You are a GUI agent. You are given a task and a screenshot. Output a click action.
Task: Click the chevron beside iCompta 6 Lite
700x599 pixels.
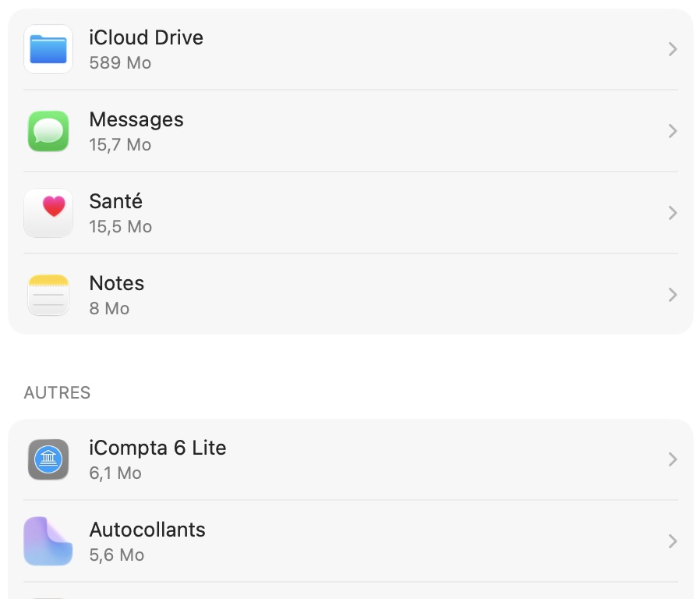673,459
